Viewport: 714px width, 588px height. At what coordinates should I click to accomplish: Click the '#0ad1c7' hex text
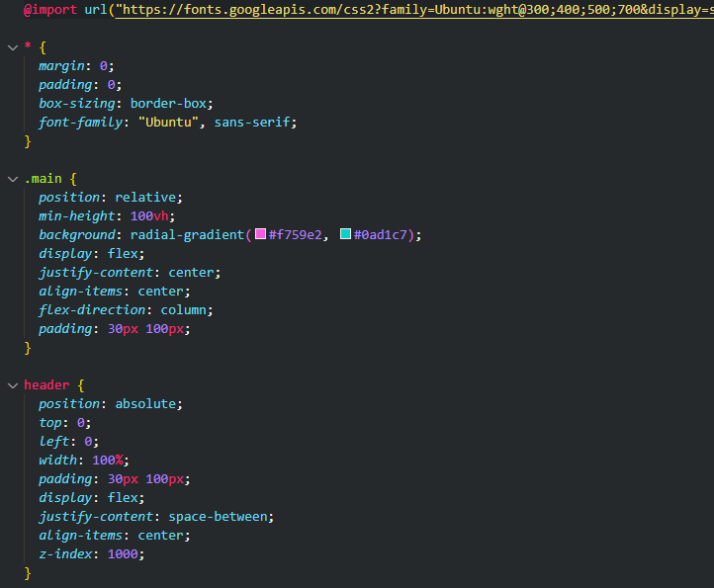pos(380,235)
